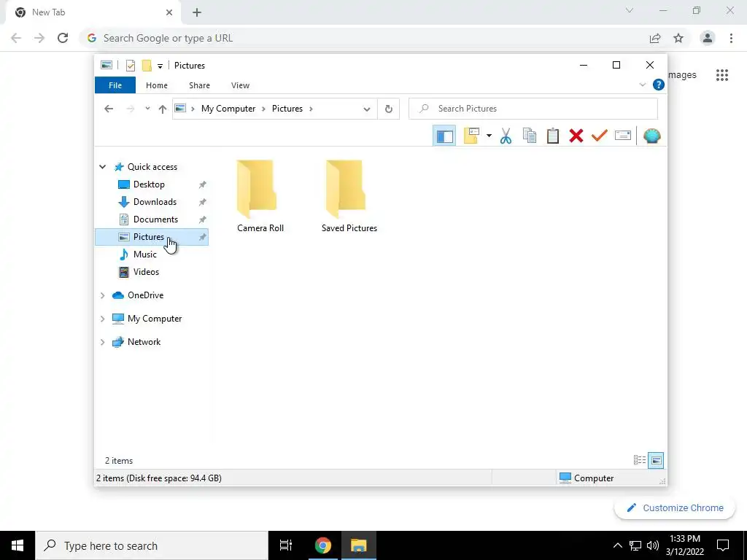Select Music in the navigation pane
Viewport: 747px width, 560px height.
point(145,254)
